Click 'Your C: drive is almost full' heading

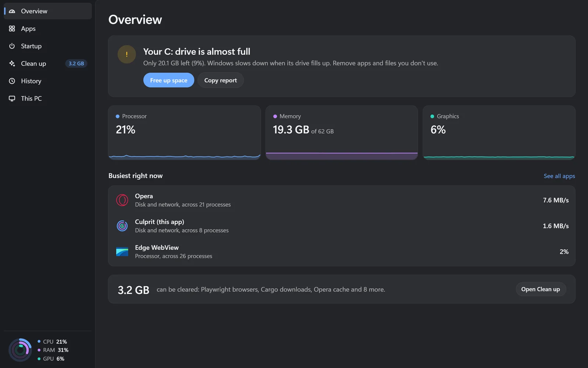click(197, 52)
